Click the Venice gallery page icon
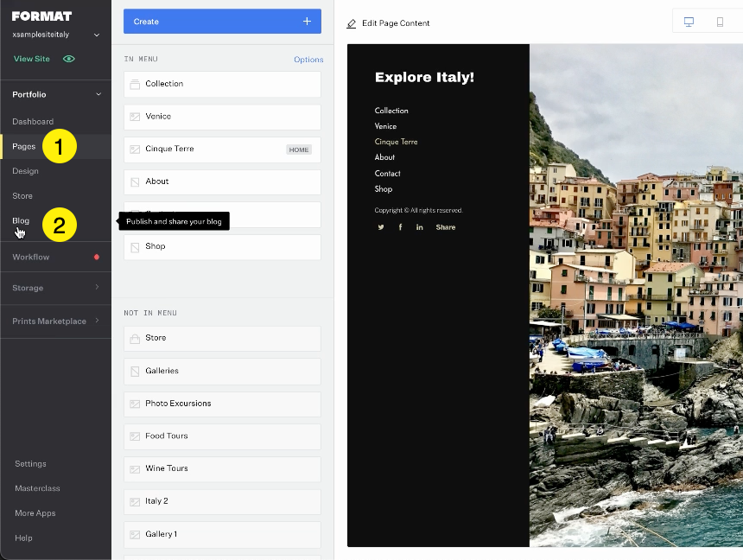 tap(135, 117)
